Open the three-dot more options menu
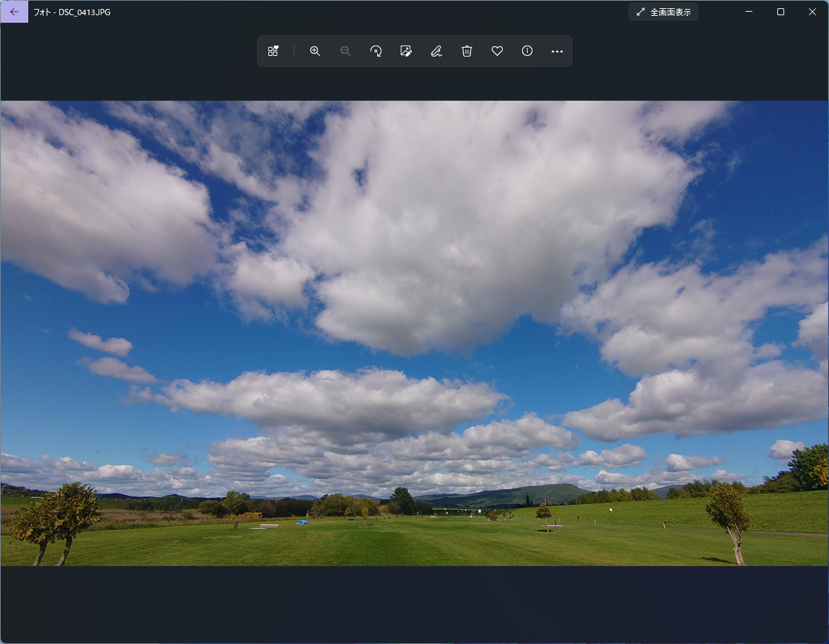Viewport: 829px width, 644px height. (x=557, y=51)
